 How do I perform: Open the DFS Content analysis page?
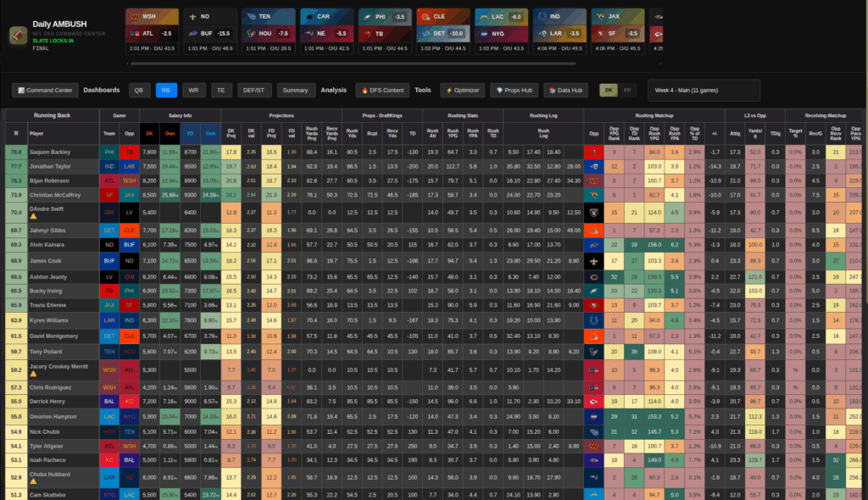tap(382, 90)
